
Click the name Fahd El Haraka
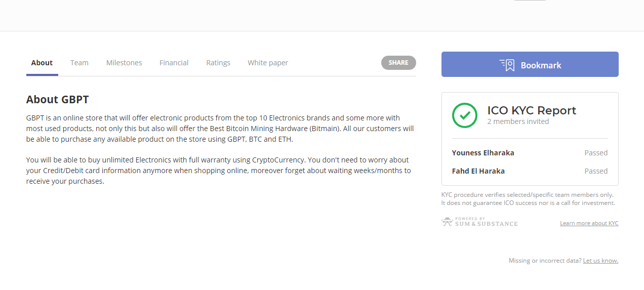[478, 171]
